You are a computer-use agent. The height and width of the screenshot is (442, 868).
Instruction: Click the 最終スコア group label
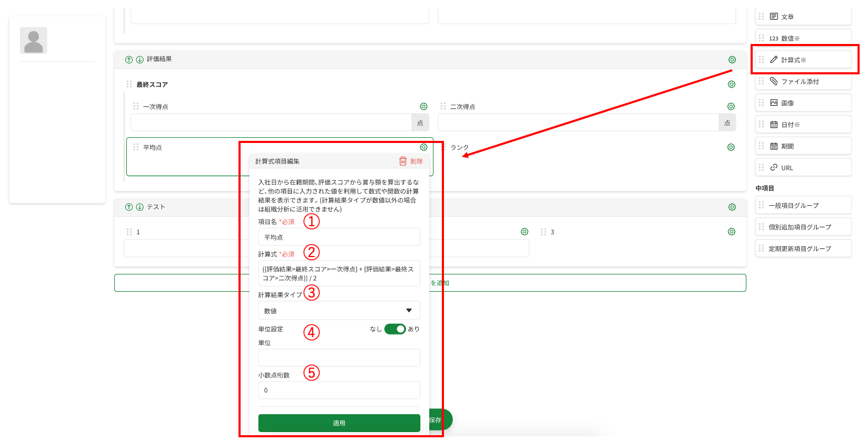click(152, 84)
